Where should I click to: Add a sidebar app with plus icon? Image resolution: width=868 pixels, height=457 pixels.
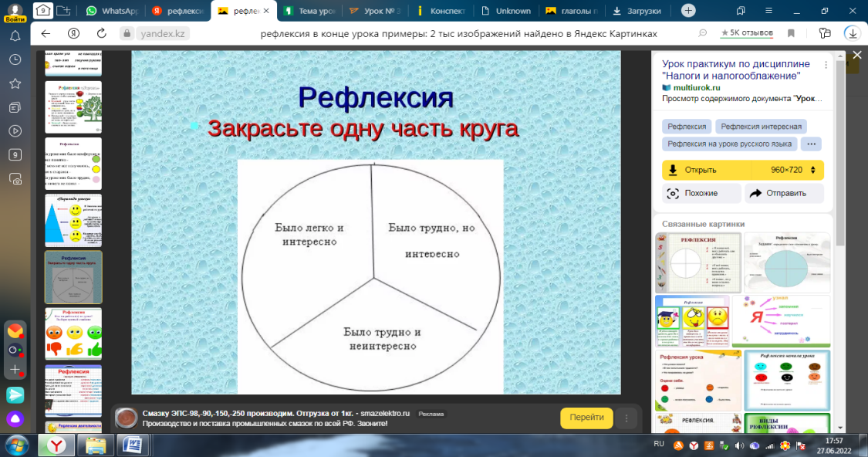(15, 370)
